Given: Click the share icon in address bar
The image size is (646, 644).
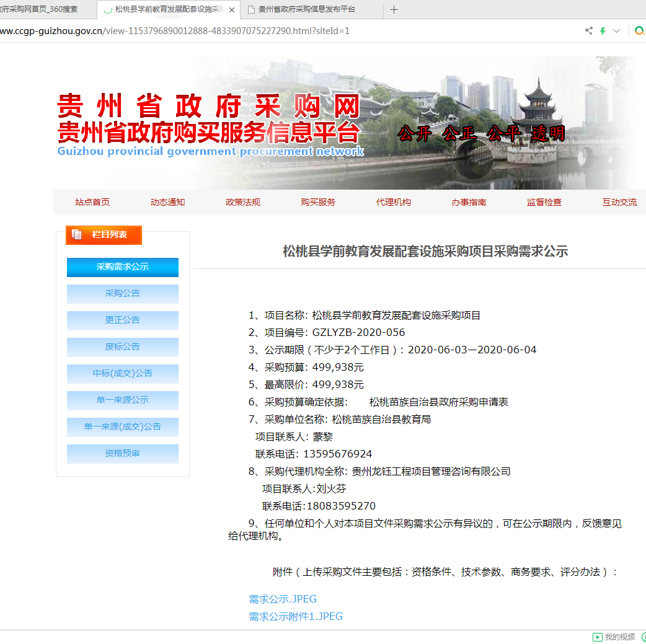Looking at the screenshot, I should (x=589, y=31).
